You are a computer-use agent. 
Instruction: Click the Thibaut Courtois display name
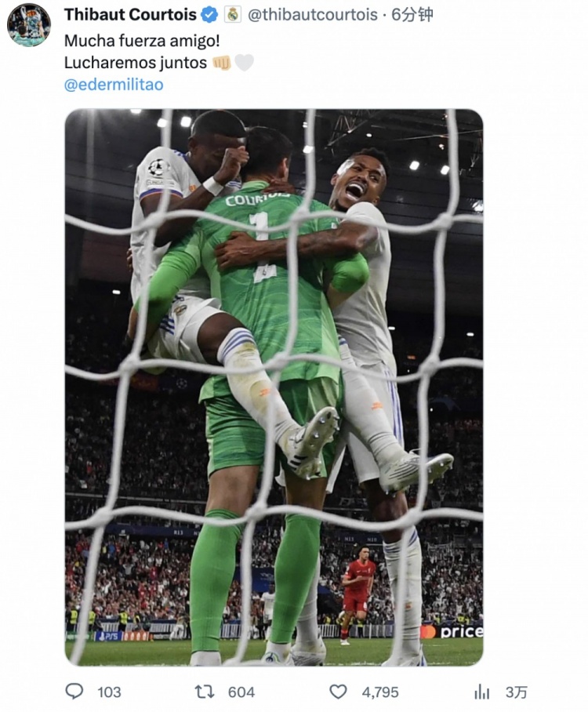130,15
